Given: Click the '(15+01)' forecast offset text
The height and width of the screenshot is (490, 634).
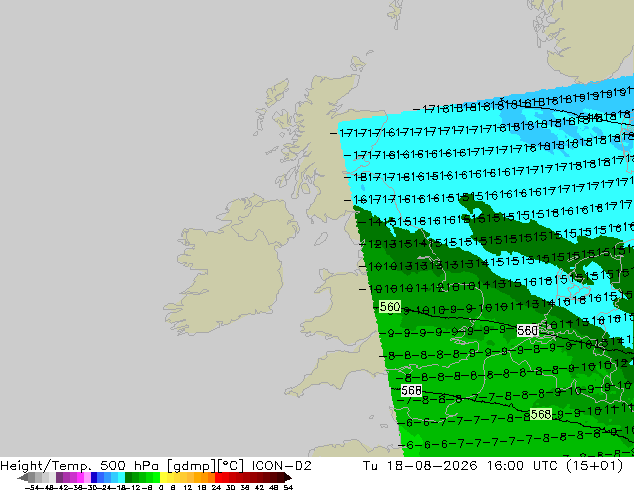Looking at the screenshot, I should (594, 466).
